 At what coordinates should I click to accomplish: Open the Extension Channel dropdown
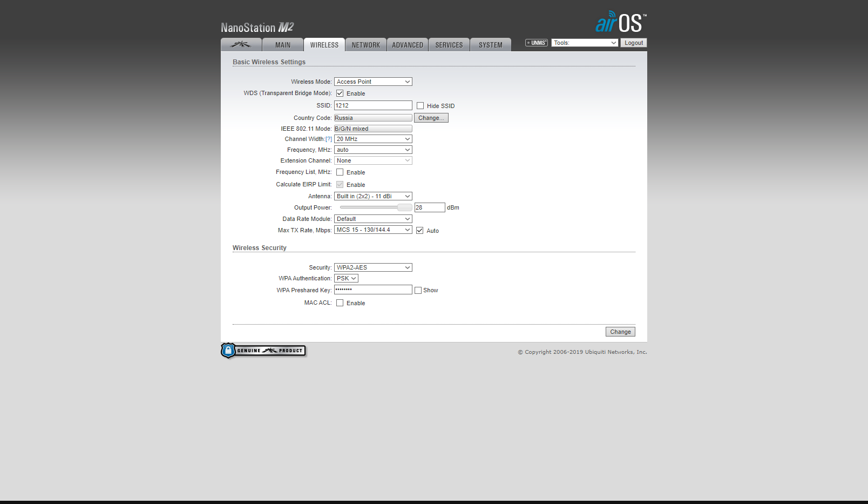point(373,160)
